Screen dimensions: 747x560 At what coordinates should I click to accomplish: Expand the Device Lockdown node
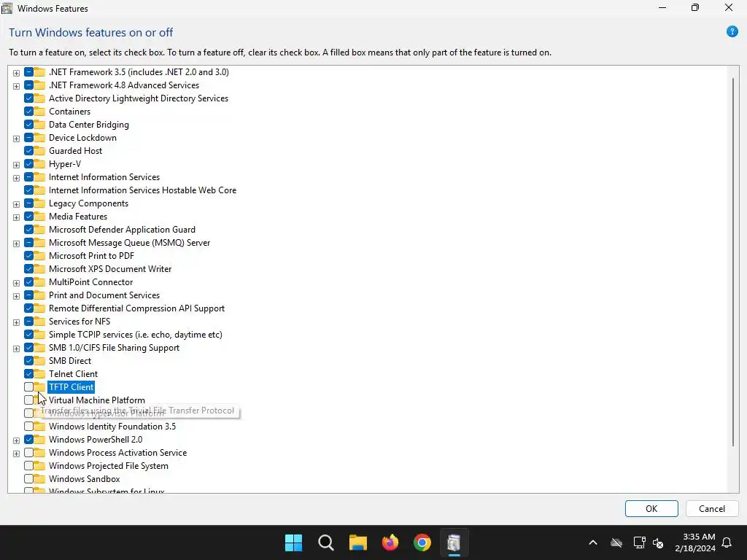click(16, 139)
